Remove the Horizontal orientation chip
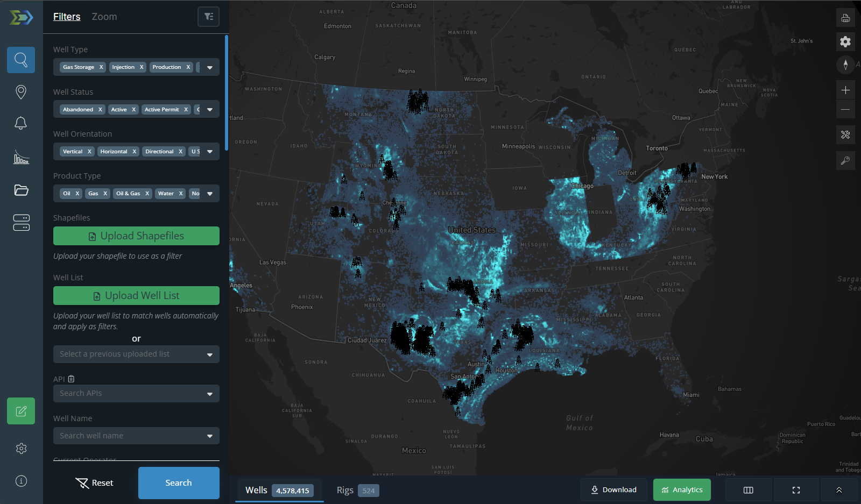This screenshot has width=861, height=504. [135, 152]
